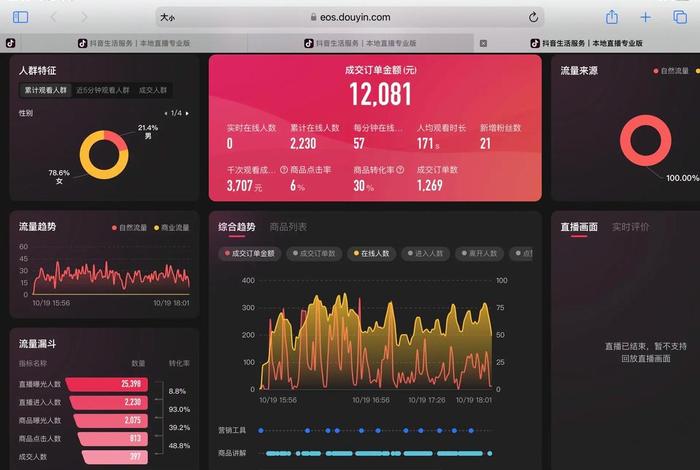Click the first 营销工具 timeline dot
The height and width of the screenshot is (470, 700).
coord(261,431)
